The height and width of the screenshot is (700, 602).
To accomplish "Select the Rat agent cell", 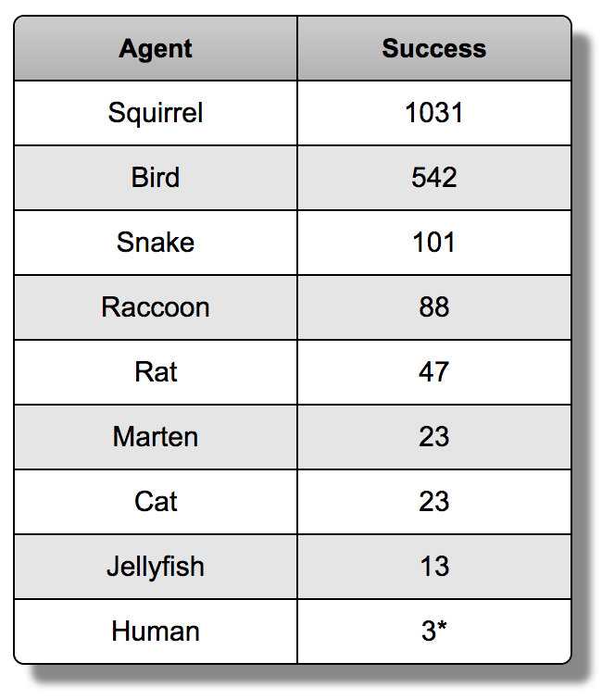I will [156, 372].
